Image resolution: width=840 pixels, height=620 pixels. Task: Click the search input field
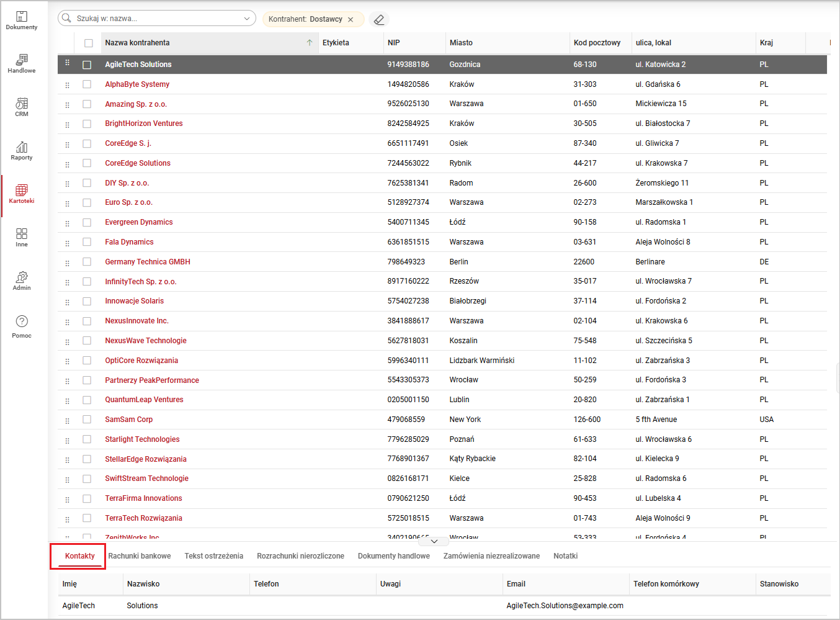pos(155,19)
